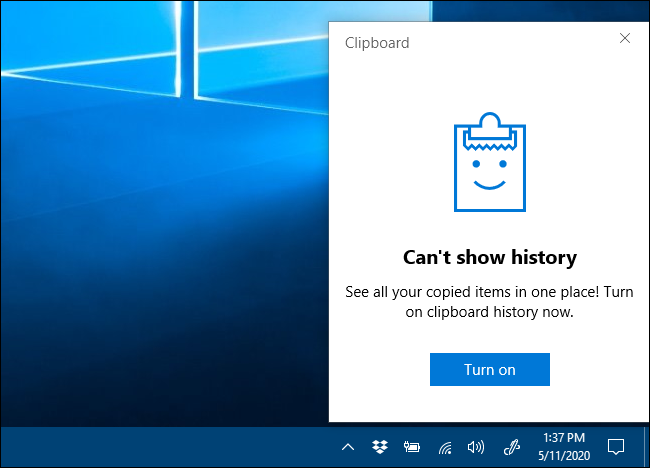This screenshot has width=650, height=468.
Task: Open Action Center notifications icon
Action: pos(616,447)
